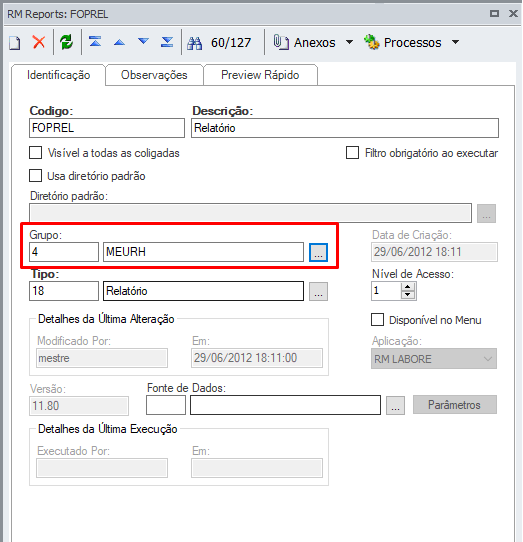Delete the record with the red X icon
Viewport: 523px width, 542px height.
tap(39, 43)
